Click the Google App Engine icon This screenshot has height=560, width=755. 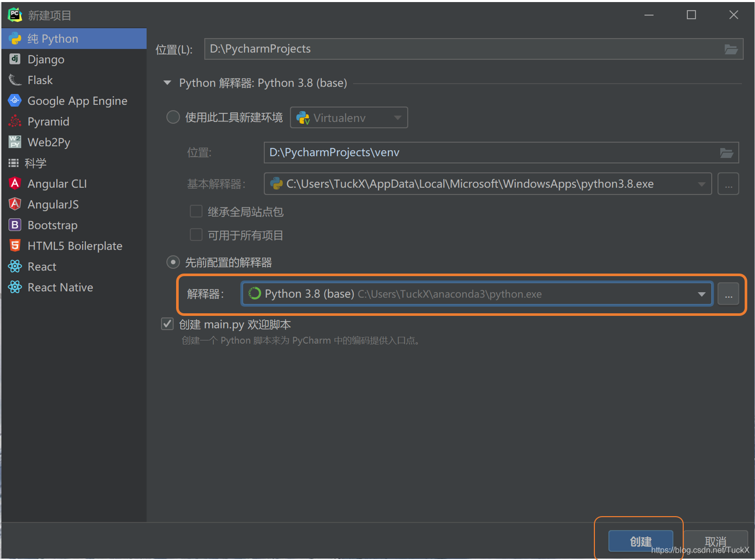pyautogui.click(x=15, y=101)
